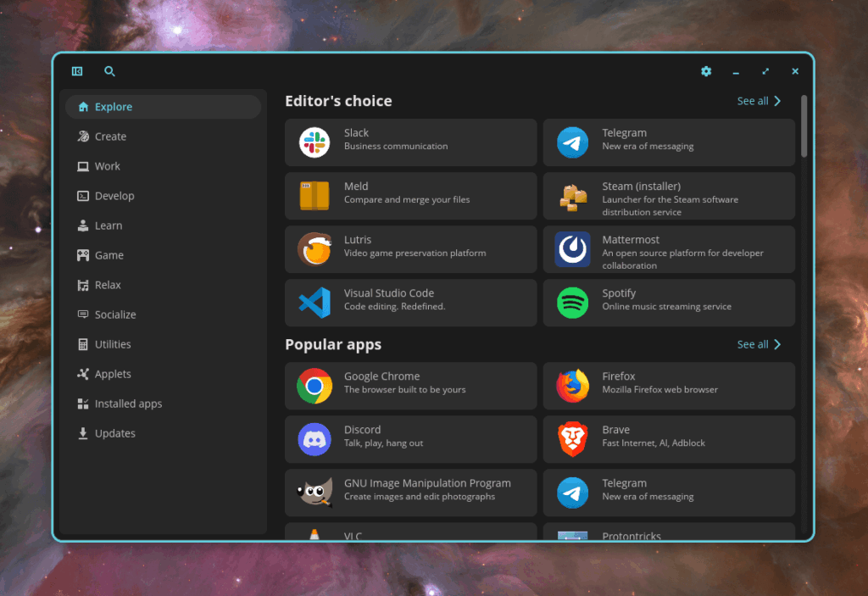This screenshot has height=596, width=868.
Task: Toggle the sidebar panel icon
Action: (x=77, y=71)
